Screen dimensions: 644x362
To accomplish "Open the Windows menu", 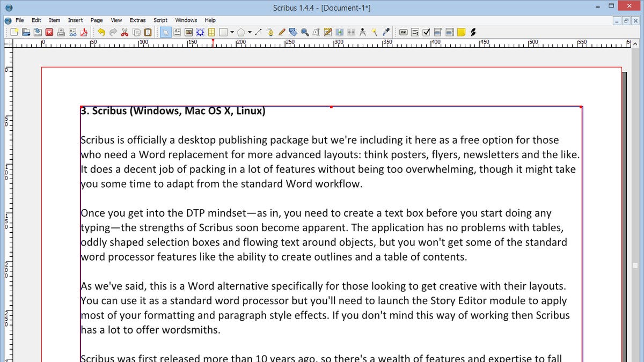I will click(186, 20).
